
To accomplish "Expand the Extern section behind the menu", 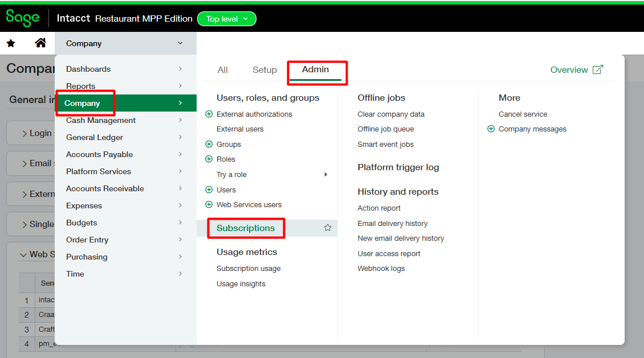I will pos(25,194).
